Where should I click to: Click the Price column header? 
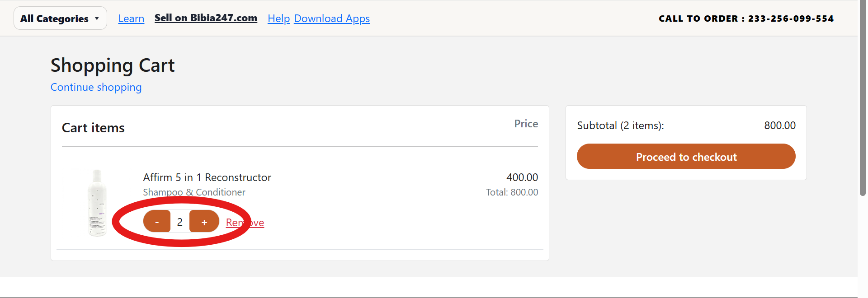pyautogui.click(x=526, y=124)
